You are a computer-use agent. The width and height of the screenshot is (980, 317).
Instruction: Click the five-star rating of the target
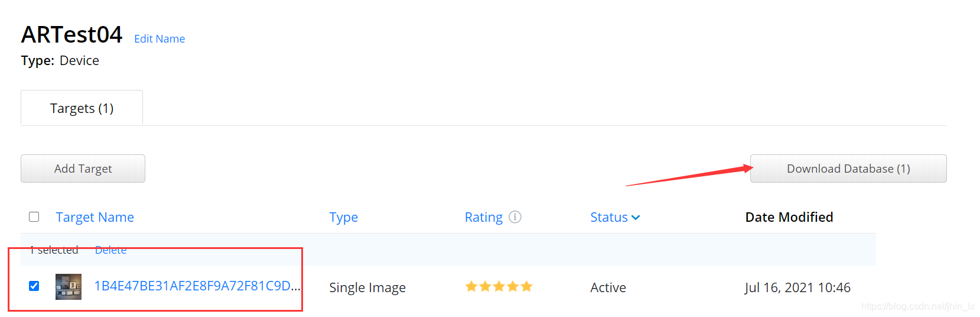[x=499, y=287]
